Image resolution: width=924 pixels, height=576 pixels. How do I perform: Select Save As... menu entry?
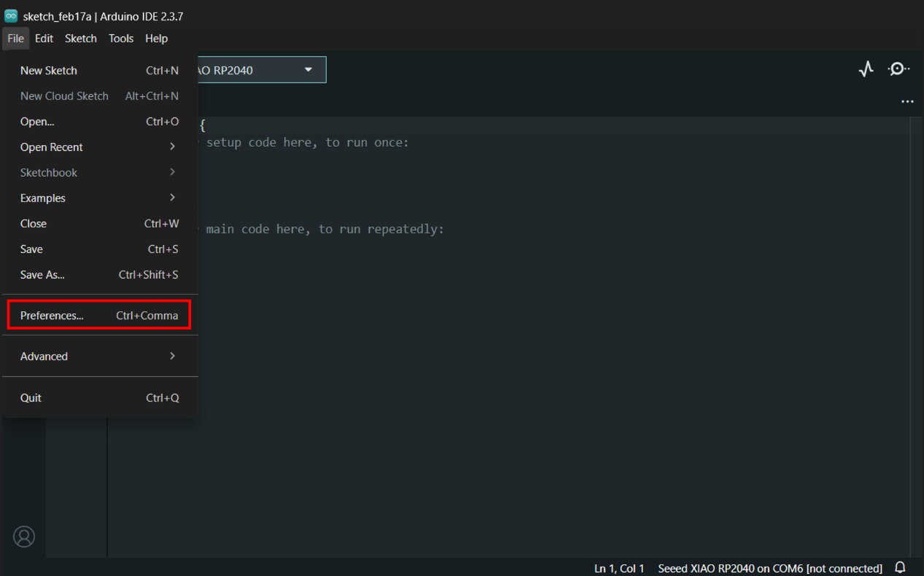tap(99, 274)
